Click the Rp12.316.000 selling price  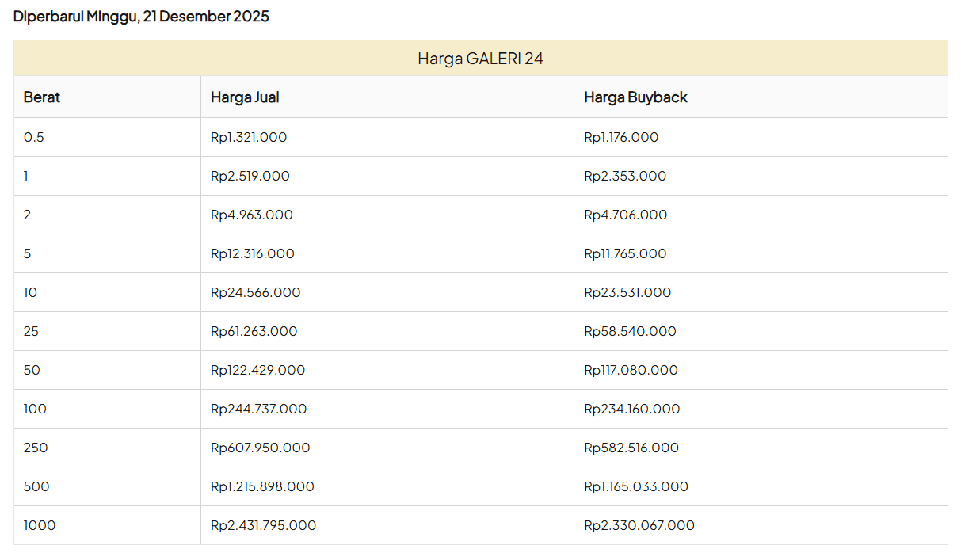252,253
